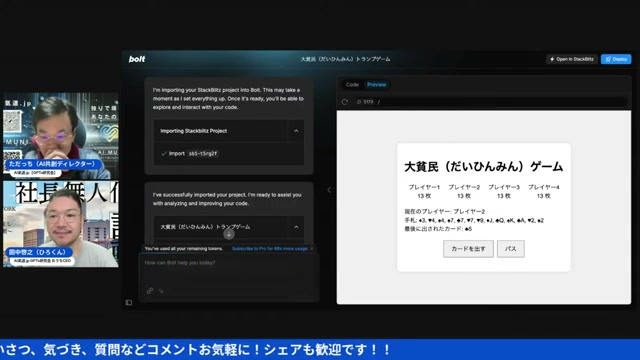
Task: Deploy the project
Action: pyautogui.click(x=616, y=59)
